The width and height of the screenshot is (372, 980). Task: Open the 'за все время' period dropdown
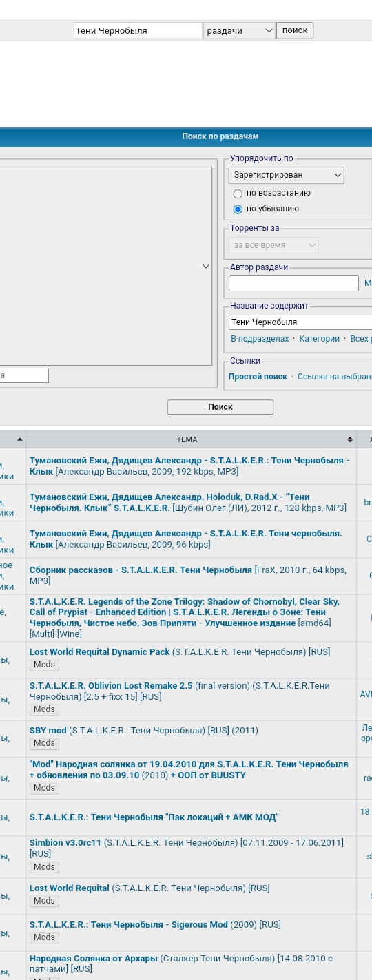(x=273, y=245)
